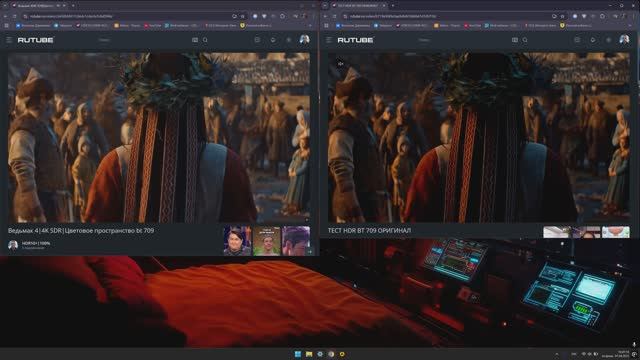Viewport: 640px width, 360px height.
Task: Open the profile avatar in left RUTUBE window
Action: [x=304, y=40]
